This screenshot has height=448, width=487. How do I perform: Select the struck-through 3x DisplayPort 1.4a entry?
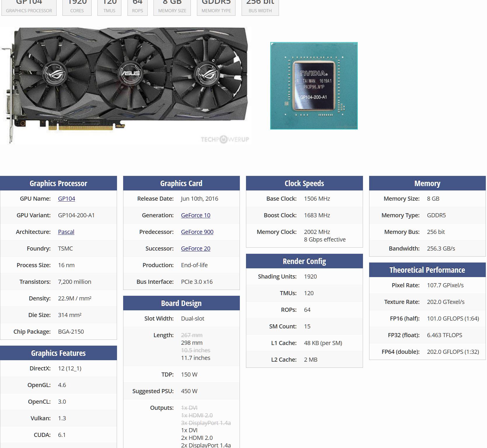coord(206,423)
